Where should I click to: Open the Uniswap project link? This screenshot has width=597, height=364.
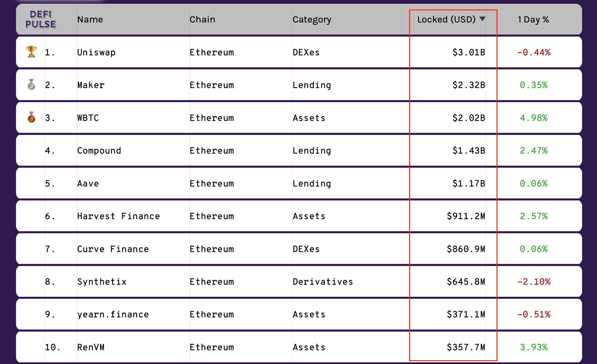[96, 52]
